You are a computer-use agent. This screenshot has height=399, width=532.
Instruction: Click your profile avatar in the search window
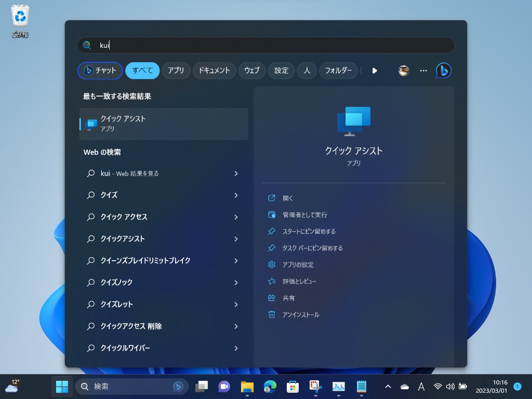point(404,71)
